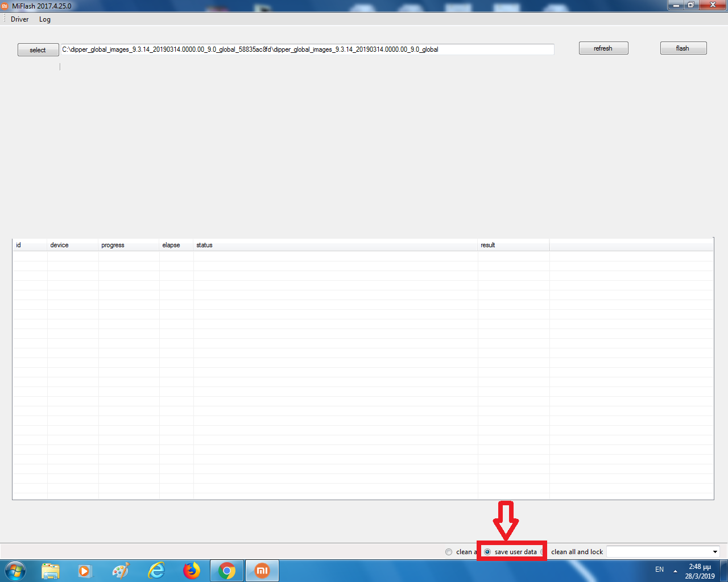Close the MiFlash window
Screen dimensions: 728x582
tap(713, 5)
